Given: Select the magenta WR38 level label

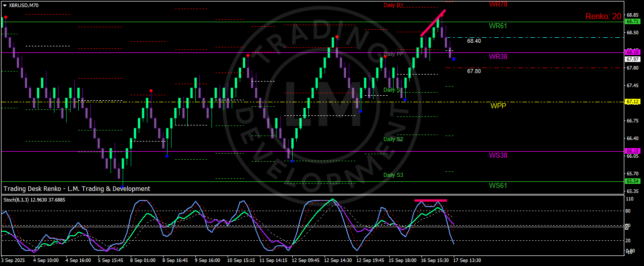Looking at the screenshot, I should [498, 57].
